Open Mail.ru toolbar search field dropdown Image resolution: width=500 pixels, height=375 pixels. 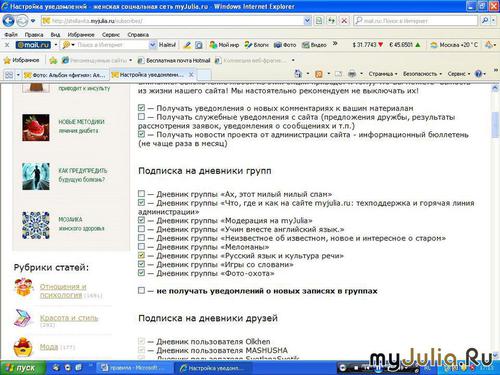(x=152, y=45)
